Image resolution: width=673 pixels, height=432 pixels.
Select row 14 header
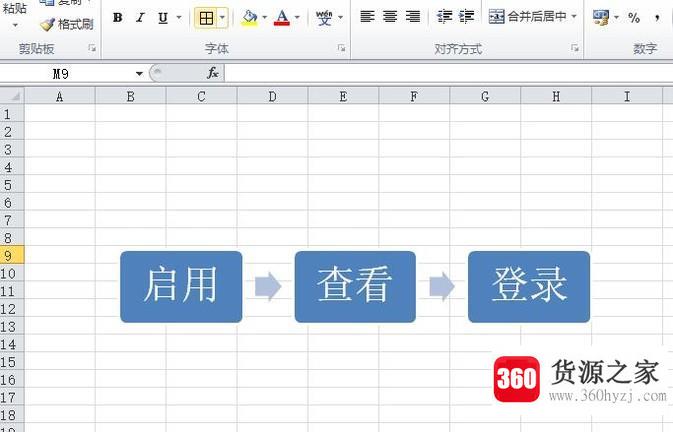(x=12, y=344)
